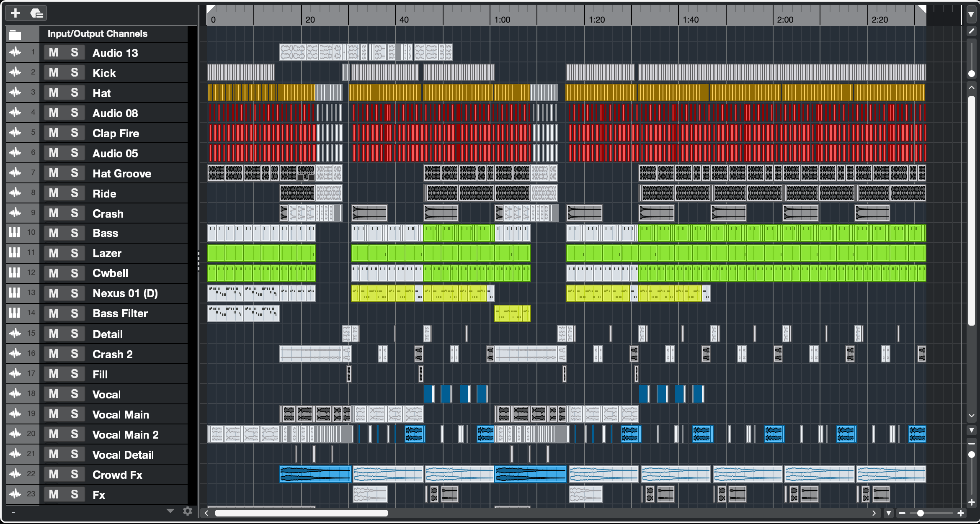Screen dimensions: 980x524
Task: Select the Input/Output Channels folder label
Action: (98, 33)
